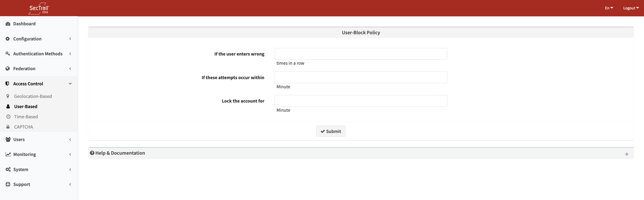Open the Authentication Methods menu
This screenshot has width=644, height=200.
[38, 54]
